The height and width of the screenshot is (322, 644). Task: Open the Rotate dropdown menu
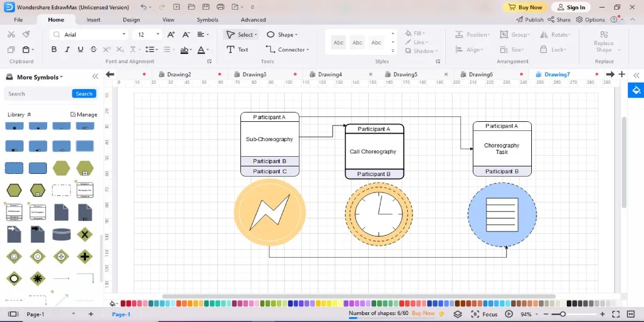[556, 34]
